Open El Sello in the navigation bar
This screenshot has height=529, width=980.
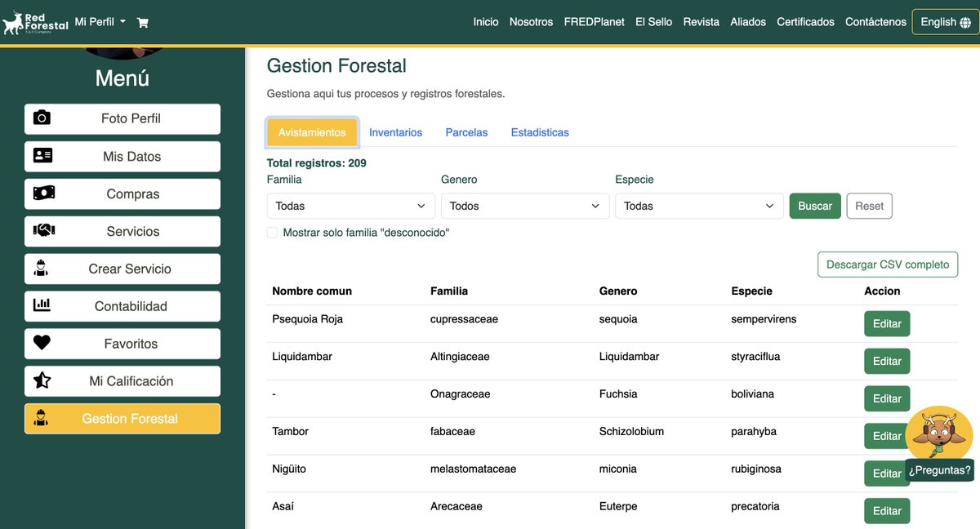click(x=653, y=22)
